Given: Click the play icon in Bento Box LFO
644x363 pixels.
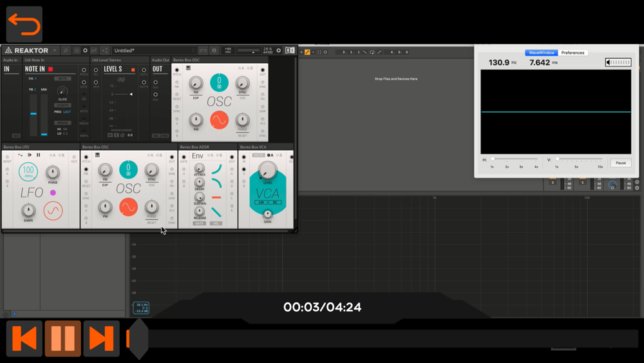Looking at the screenshot, I should [30, 155].
